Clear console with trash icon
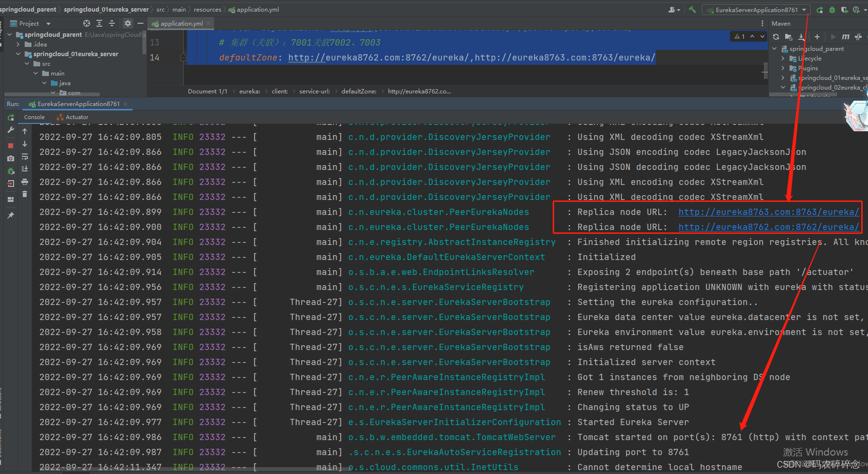 coord(25,194)
